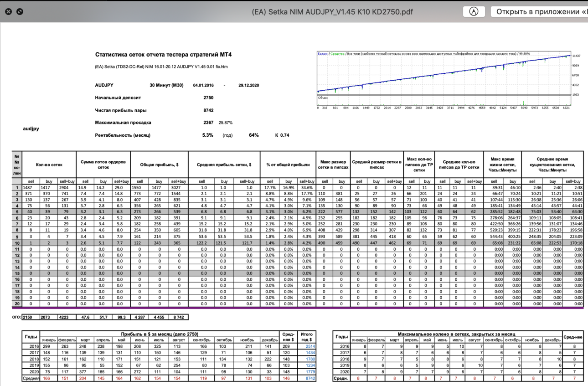Click 'Сред-нее' header in max knee table
The width and height of the screenshot is (588, 386).
point(573,337)
